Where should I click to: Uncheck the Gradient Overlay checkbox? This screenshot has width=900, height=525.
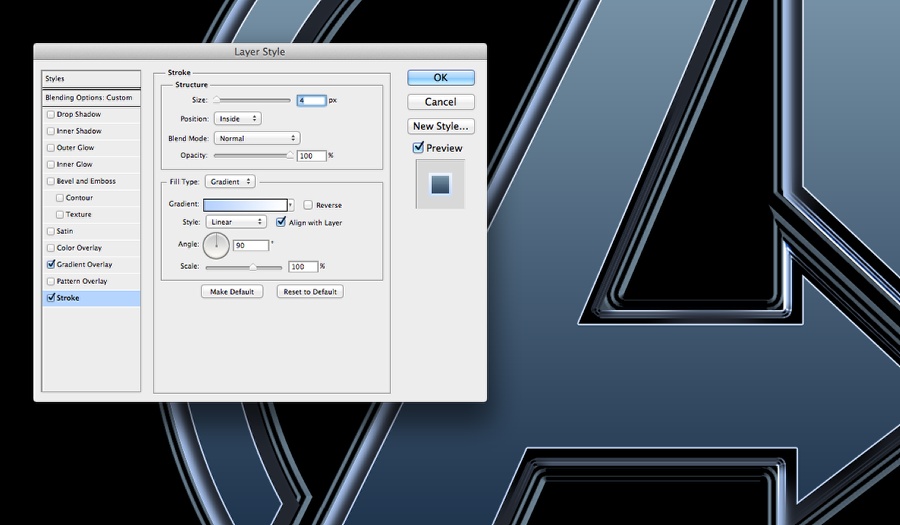[51, 265]
